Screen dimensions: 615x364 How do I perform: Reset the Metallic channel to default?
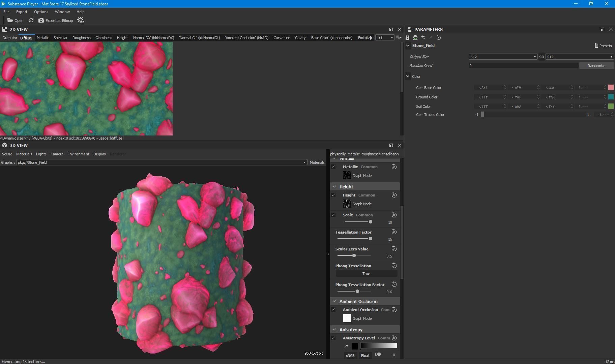pyautogui.click(x=394, y=167)
